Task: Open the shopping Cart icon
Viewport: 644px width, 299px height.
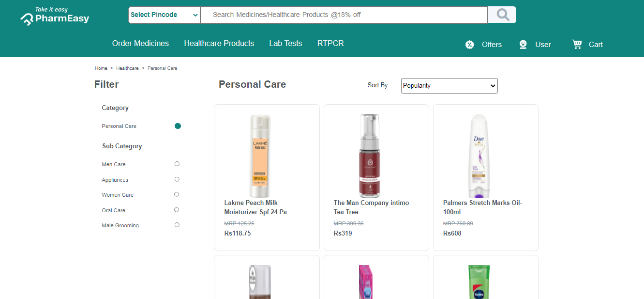Action: click(x=577, y=44)
